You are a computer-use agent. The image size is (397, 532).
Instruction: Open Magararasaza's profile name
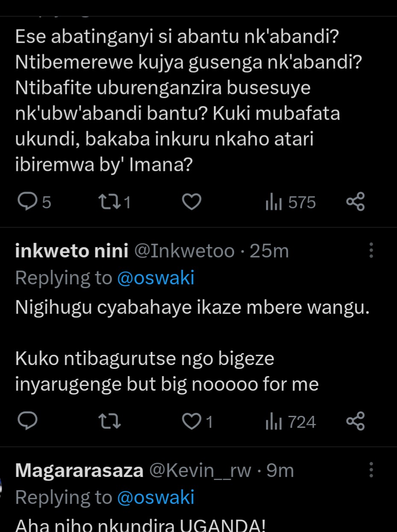click(79, 471)
